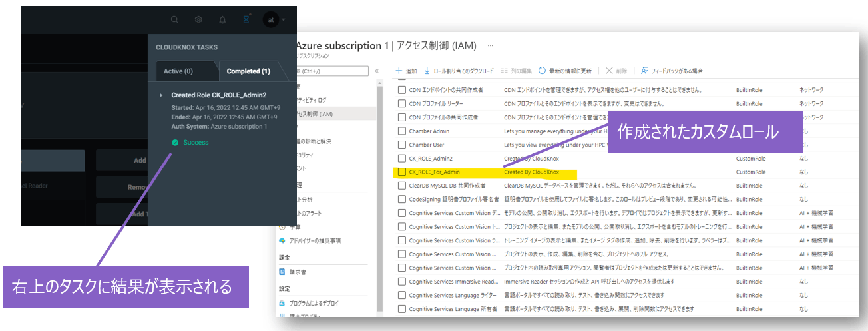Click the CLOUDKNOX TASKS panel heading

point(187,47)
